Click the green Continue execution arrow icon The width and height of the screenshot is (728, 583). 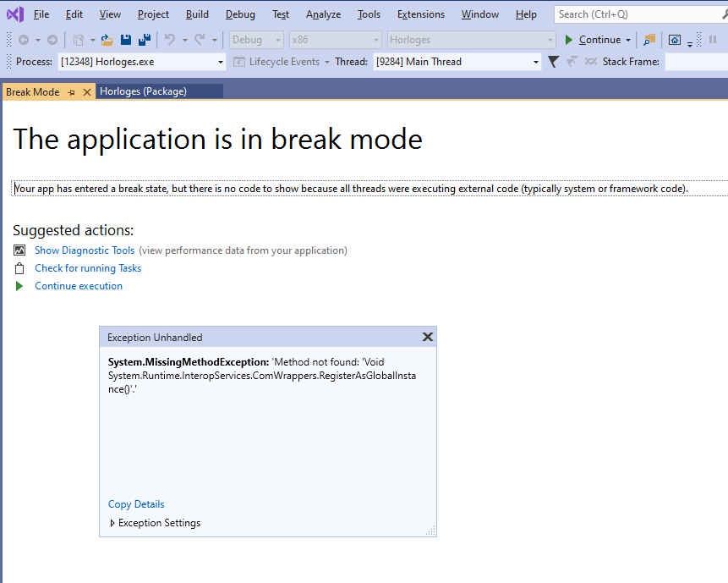click(19, 285)
